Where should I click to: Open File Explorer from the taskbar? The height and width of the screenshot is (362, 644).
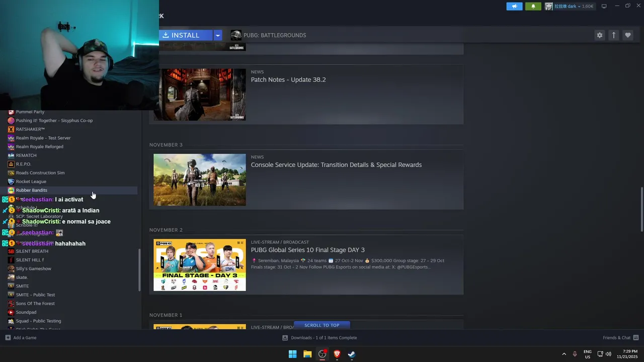pyautogui.click(x=307, y=354)
